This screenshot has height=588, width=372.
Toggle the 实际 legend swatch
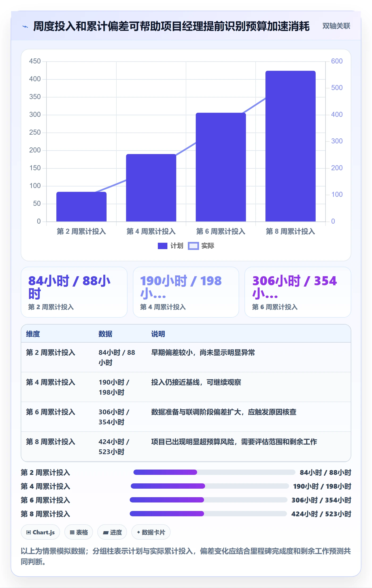click(193, 246)
